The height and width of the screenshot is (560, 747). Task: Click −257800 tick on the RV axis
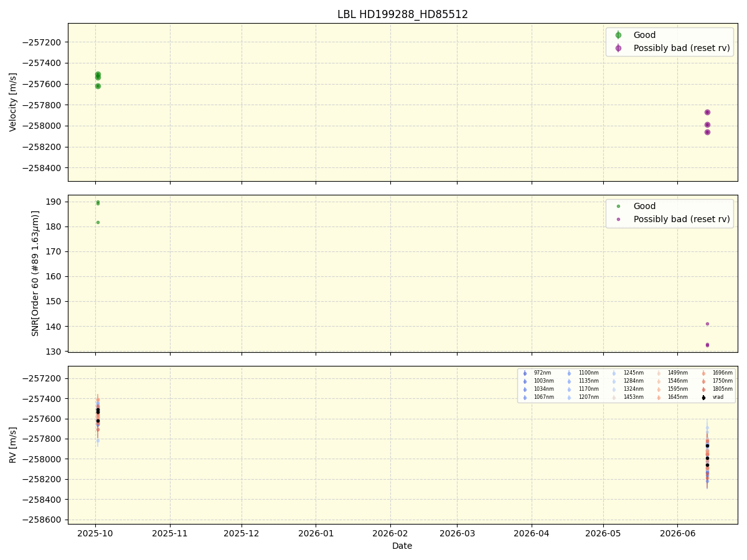42,439
